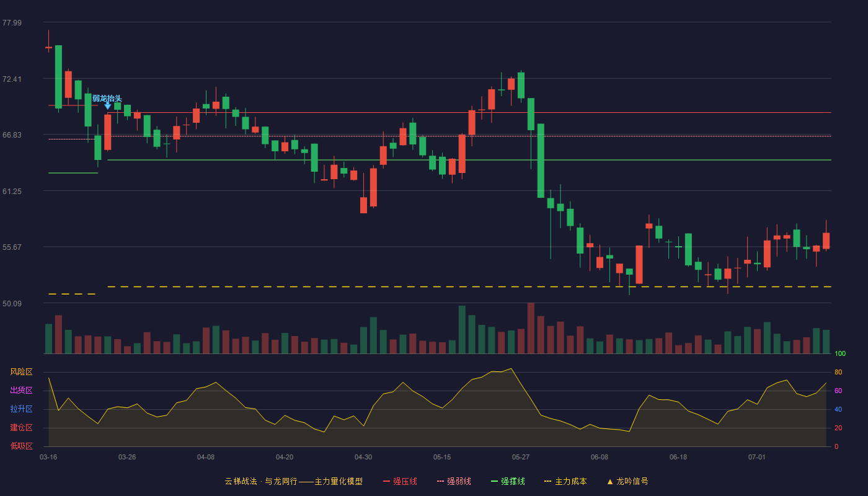The width and height of the screenshot is (868, 496).
Task: Click the 77.99 price axis label
Action: tap(12, 23)
